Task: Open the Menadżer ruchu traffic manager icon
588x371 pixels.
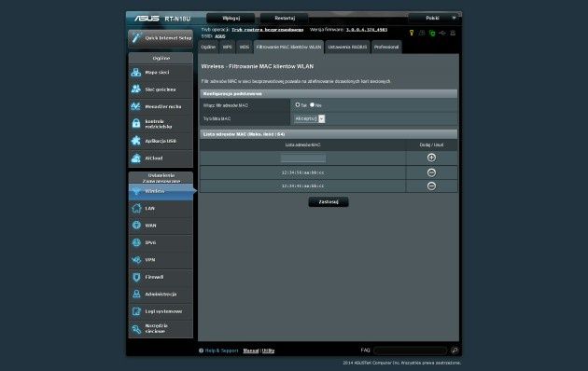Action: 136,106
